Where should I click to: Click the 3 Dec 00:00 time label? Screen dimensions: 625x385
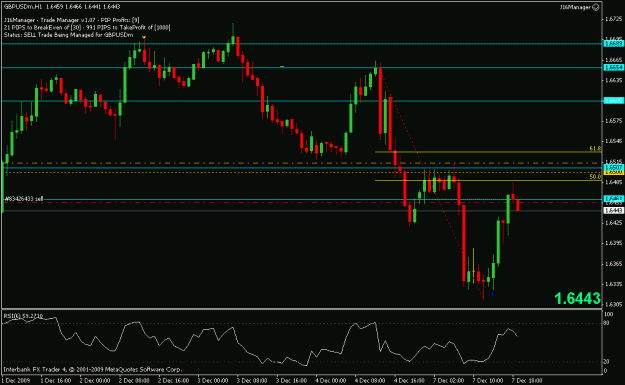(x=213, y=380)
